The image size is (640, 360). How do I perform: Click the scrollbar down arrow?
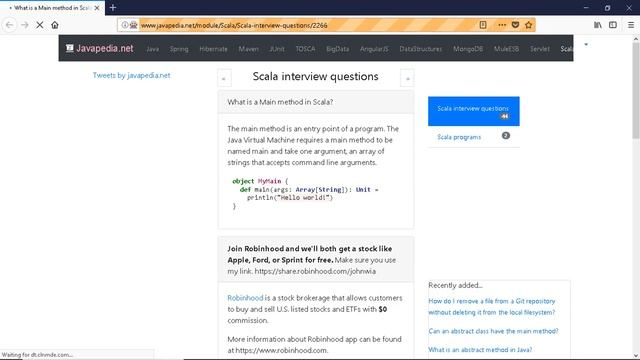click(636, 356)
